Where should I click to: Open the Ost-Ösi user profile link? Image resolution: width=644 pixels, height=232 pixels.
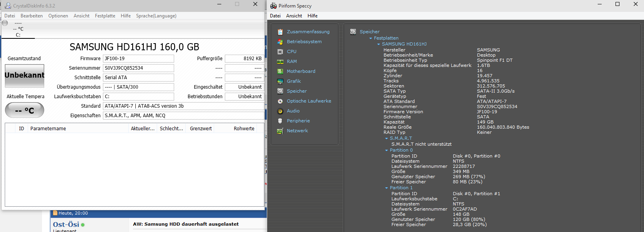click(x=66, y=224)
